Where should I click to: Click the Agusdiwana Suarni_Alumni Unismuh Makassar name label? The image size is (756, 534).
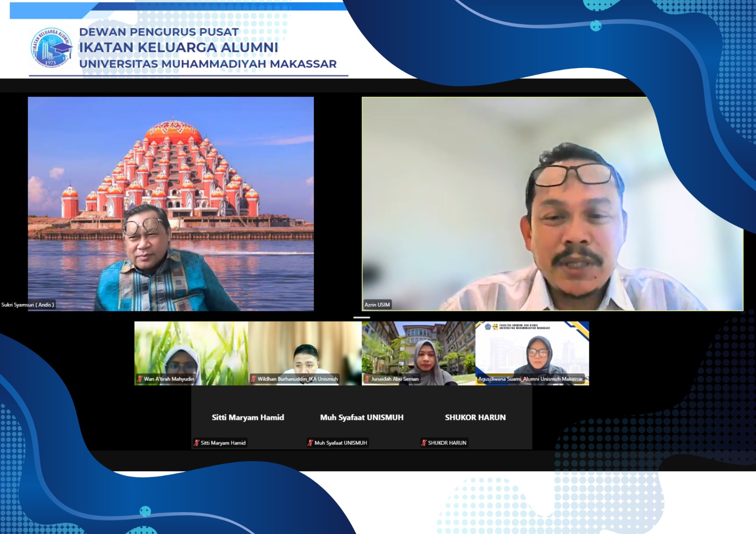point(530,379)
